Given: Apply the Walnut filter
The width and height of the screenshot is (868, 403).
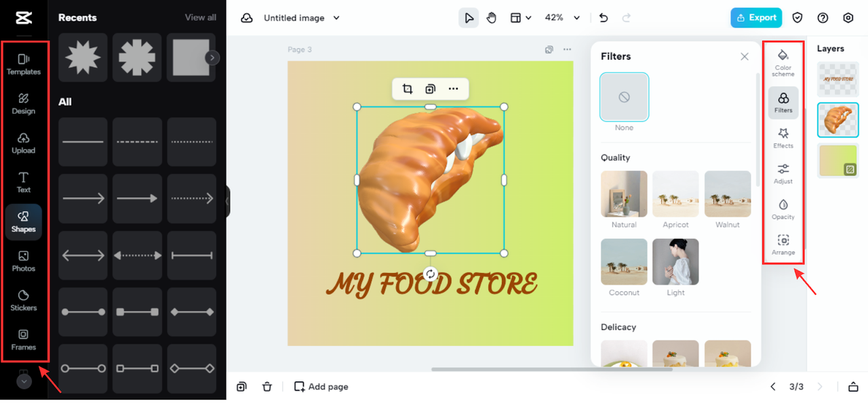Looking at the screenshot, I should (728, 194).
